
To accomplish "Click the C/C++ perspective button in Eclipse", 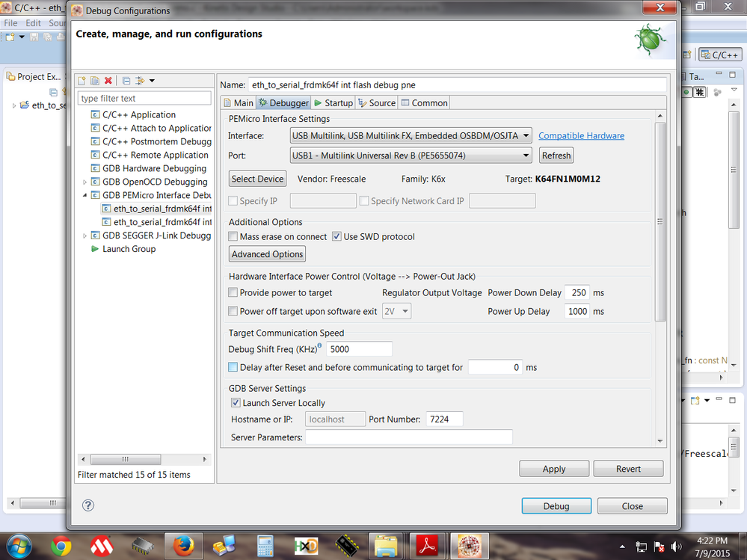I will pos(720,55).
